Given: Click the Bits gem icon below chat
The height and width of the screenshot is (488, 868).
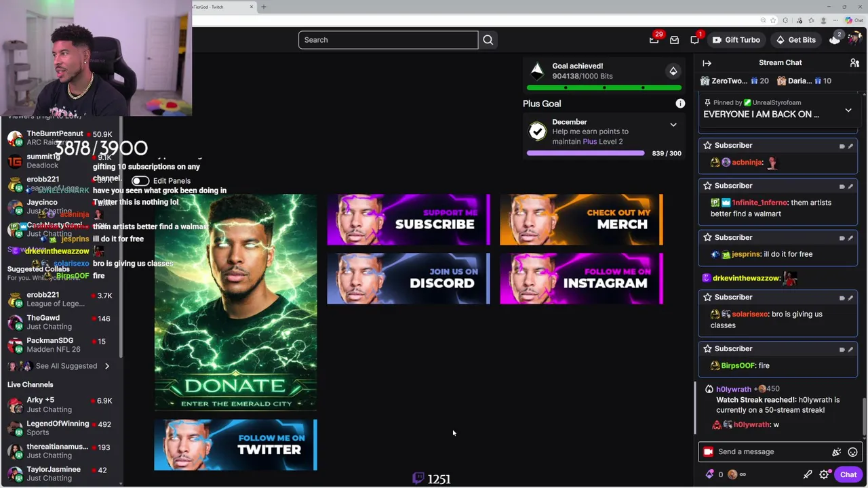Looking at the screenshot, I should (709, 474).
